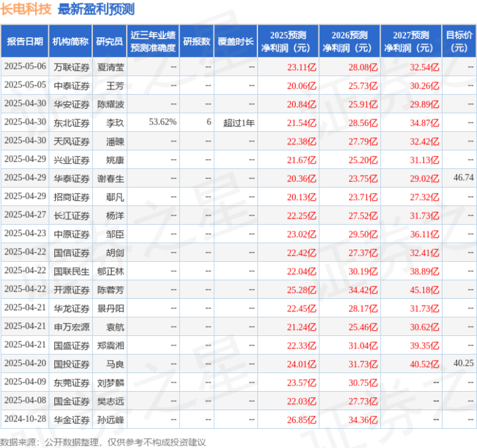Click analyst name 陈蓉芳
Image resolution: width=477 pixels, height=448 pixels.
click(110, 290)
